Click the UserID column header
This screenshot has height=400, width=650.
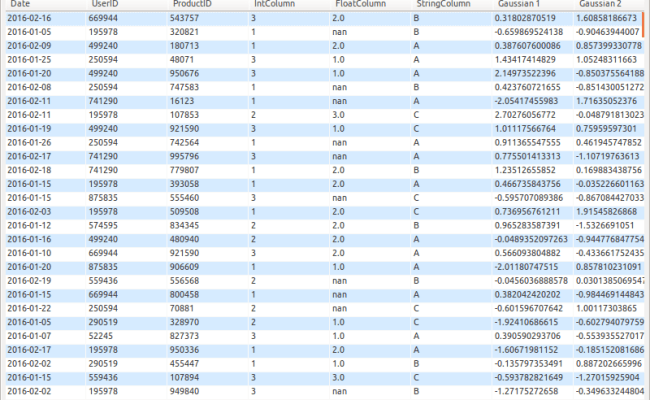[105, 4]
